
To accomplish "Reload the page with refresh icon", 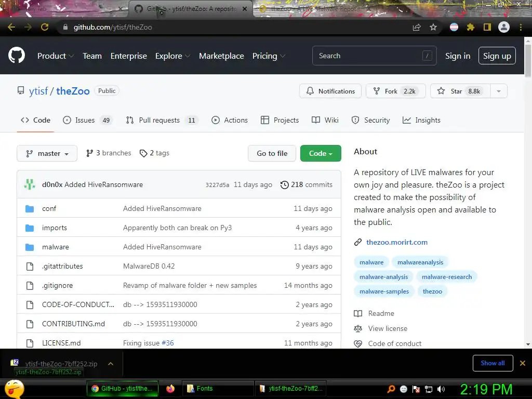I will (45, 27).
